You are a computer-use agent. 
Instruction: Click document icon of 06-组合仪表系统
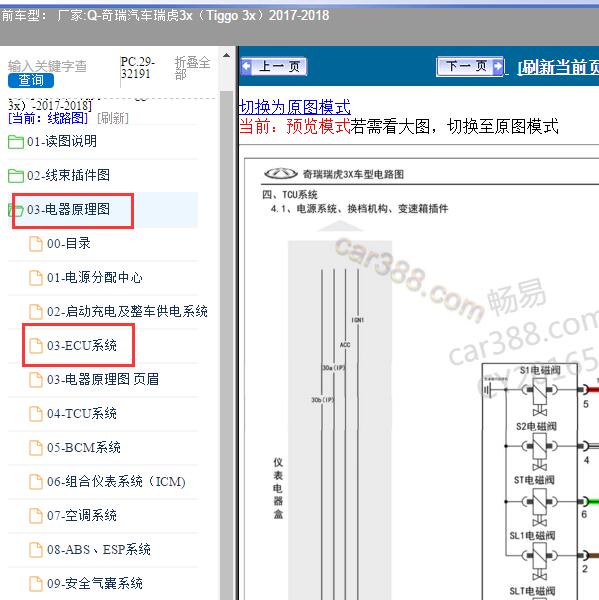point(36,482)
